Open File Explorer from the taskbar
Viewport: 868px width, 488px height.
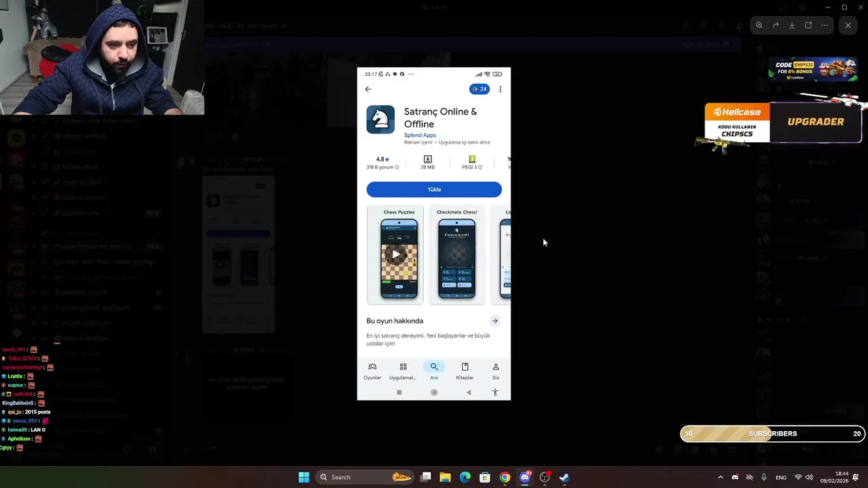tap(446, 477)
